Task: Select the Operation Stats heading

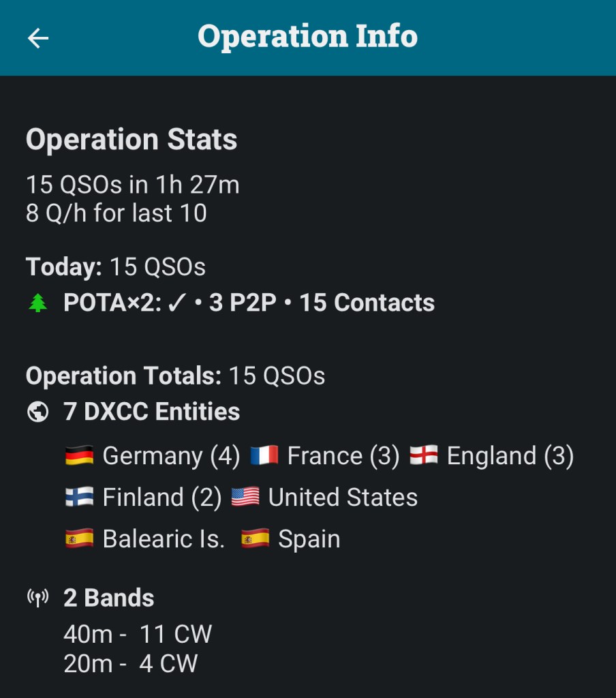Action: [132, 140]
